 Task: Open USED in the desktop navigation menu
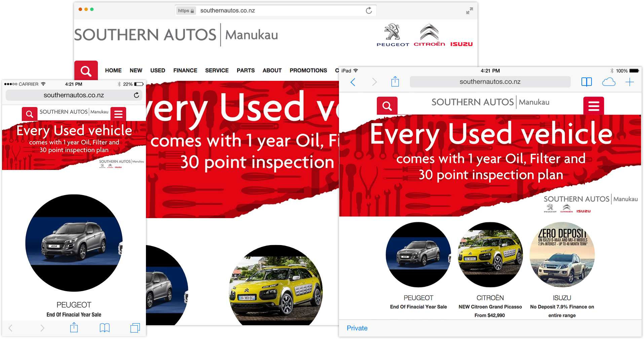pos(158,70)
